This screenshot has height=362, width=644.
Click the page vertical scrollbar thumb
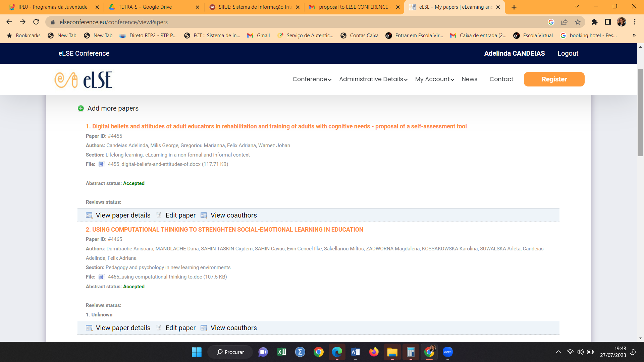(x=640, y=112)
